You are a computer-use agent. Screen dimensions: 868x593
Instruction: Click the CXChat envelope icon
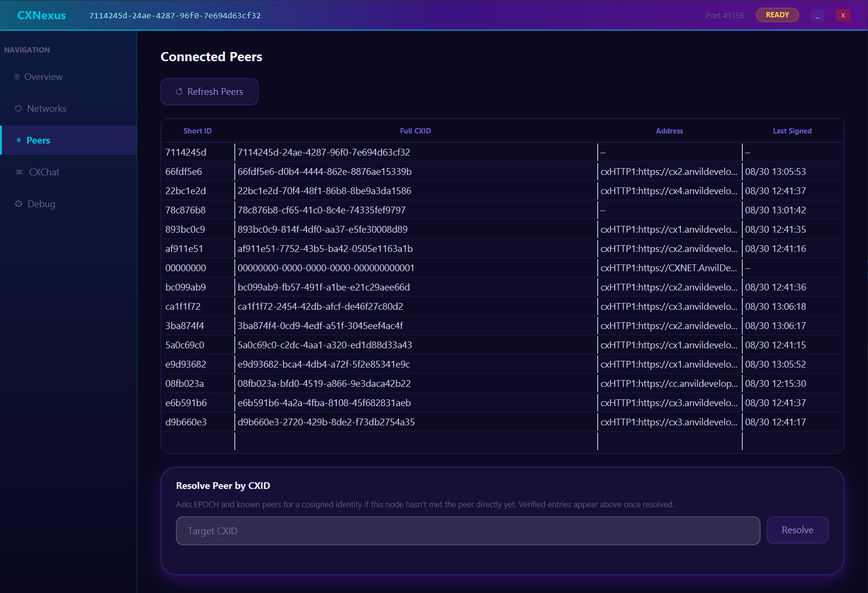pyautogui.click(x=19, y=172)
